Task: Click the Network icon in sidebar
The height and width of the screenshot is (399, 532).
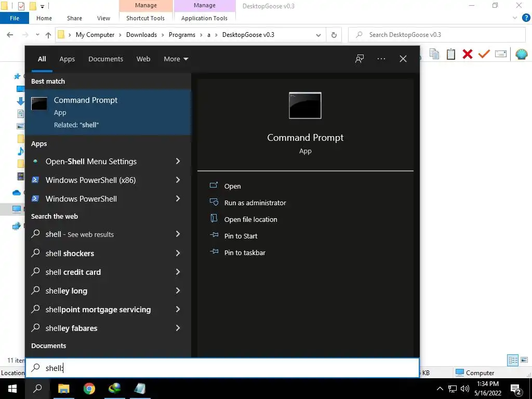Action: [x=16, y=226]
